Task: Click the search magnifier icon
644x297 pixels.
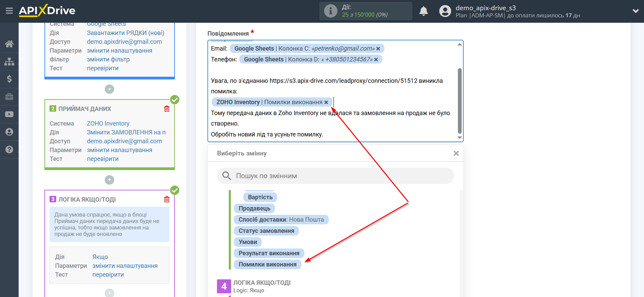Action: (226, 176)
